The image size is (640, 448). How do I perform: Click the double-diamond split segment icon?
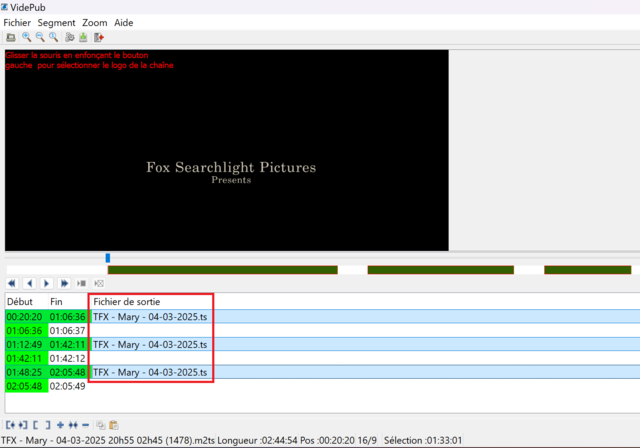pyautogui.click(x=73, y=425)
